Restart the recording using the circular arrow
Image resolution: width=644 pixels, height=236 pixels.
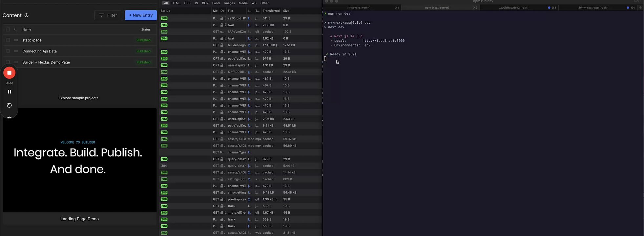pos(10,105)
